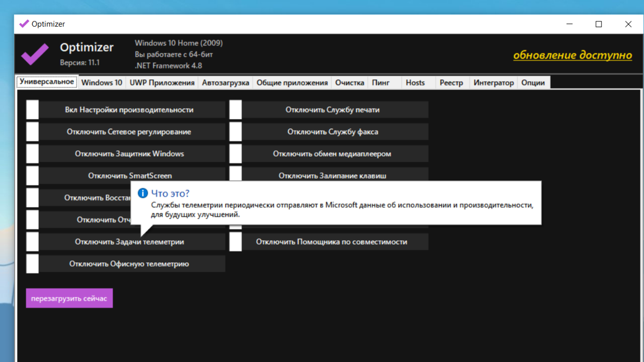Click the Вы работаете с 64-бит text

click(174, 54)
